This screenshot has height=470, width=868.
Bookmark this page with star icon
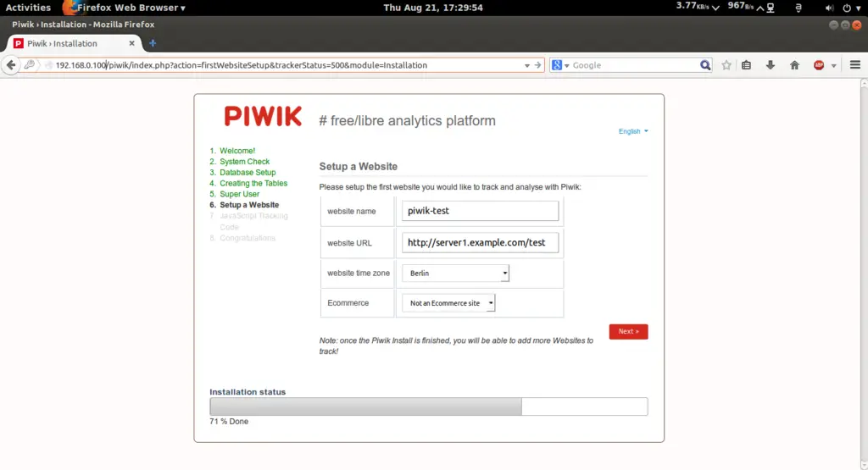pyautogui.click(x=726, y=65)
